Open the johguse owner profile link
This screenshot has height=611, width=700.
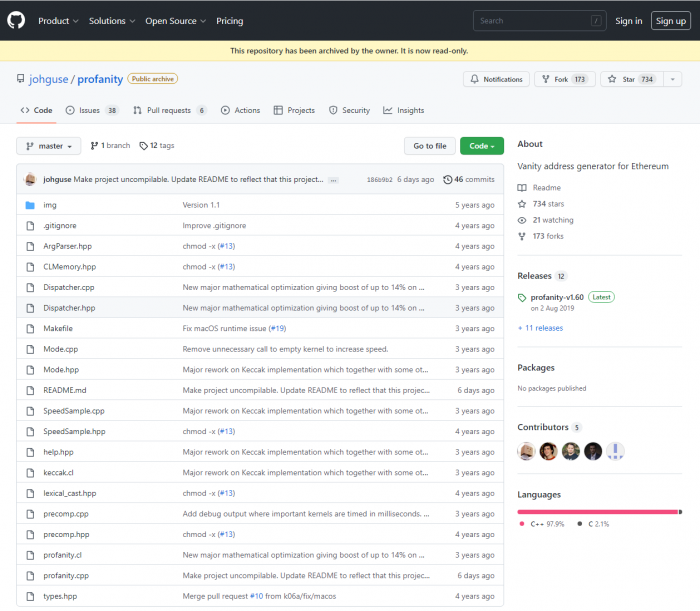[49, 79]
